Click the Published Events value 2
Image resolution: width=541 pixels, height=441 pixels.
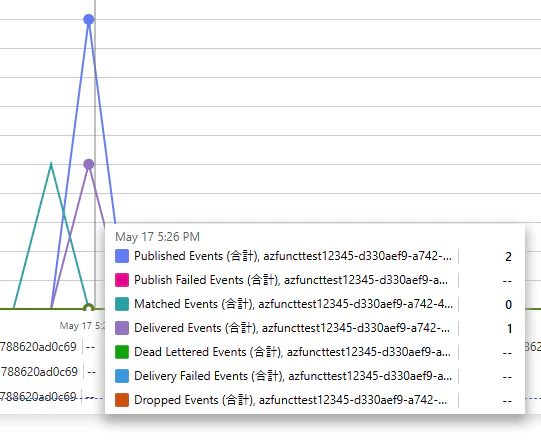pyautogui.click(x=508, y=257)
